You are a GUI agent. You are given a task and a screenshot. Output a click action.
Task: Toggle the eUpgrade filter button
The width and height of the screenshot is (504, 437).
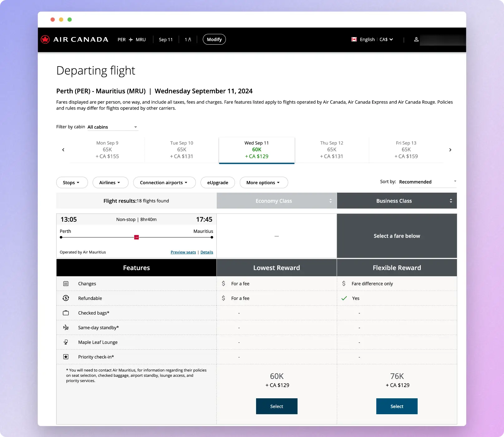pos(218,183)
